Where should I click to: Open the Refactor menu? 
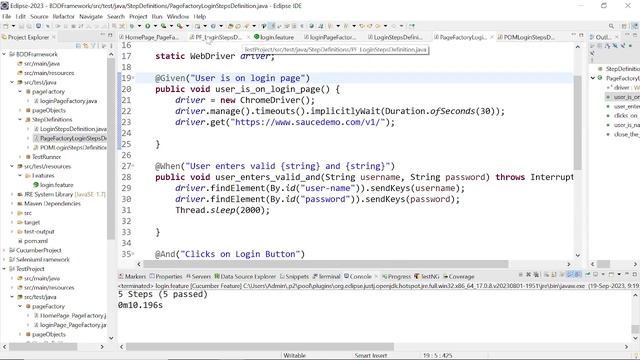point(64,16)
